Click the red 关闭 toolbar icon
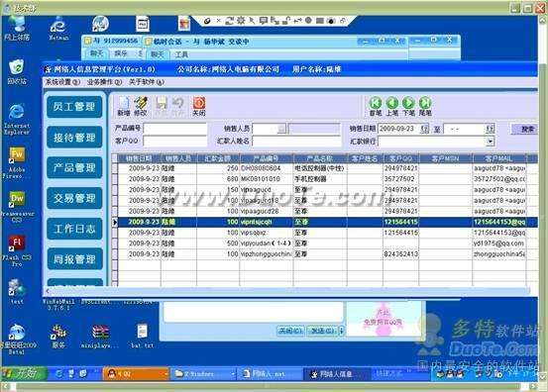Screen dimensions: 548x392 click(199, 107)
